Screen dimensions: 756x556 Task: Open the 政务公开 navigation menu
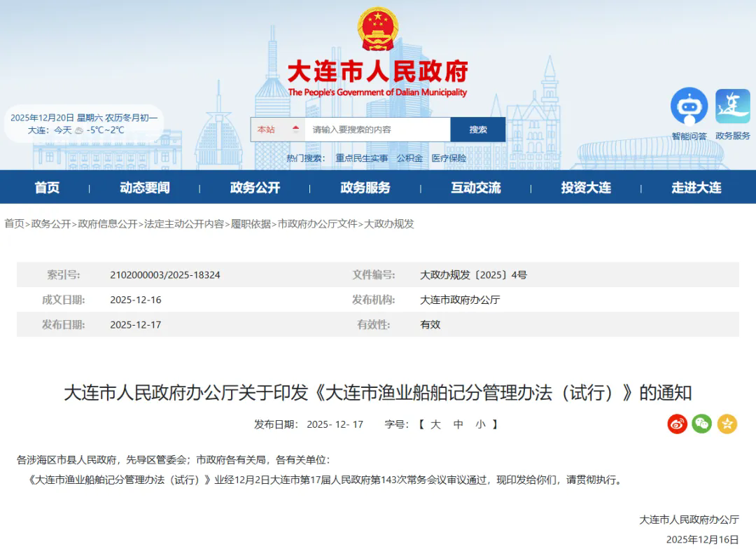[255, 188]
